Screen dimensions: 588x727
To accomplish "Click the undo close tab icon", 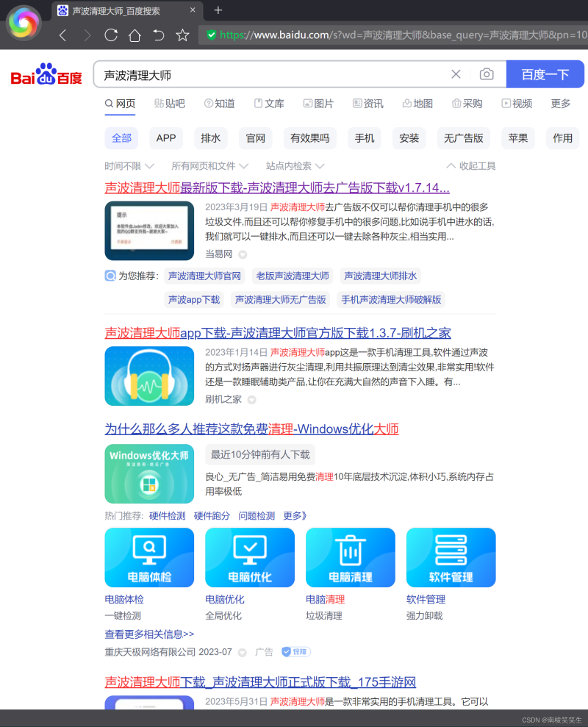I will [159, 35].
